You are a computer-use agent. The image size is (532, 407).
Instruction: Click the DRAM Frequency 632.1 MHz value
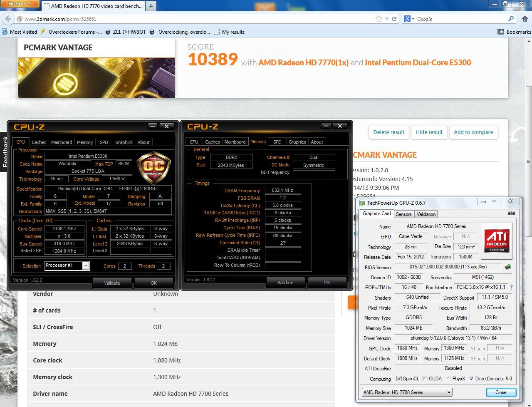pyautogui.click(x=283, y=190)
